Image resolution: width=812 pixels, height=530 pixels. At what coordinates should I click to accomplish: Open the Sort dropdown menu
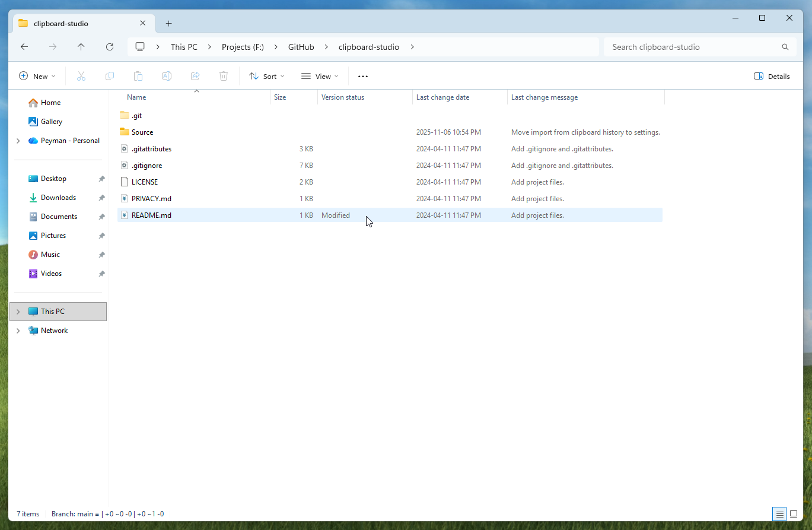coord(266,76)
